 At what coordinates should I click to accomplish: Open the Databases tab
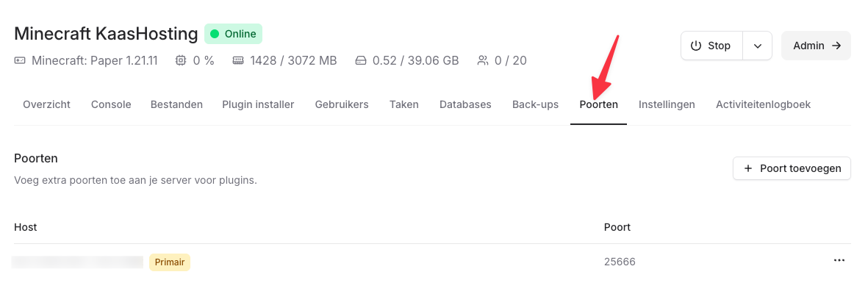point(465,104)
